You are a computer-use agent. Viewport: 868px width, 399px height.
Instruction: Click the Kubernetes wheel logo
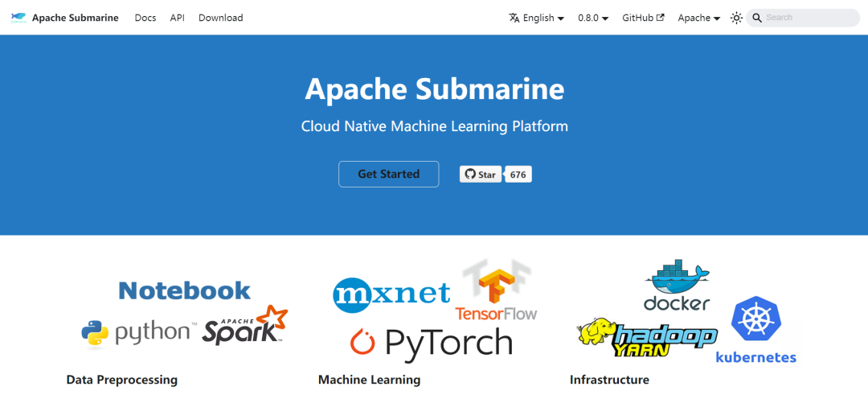click(x=755, y=319)
